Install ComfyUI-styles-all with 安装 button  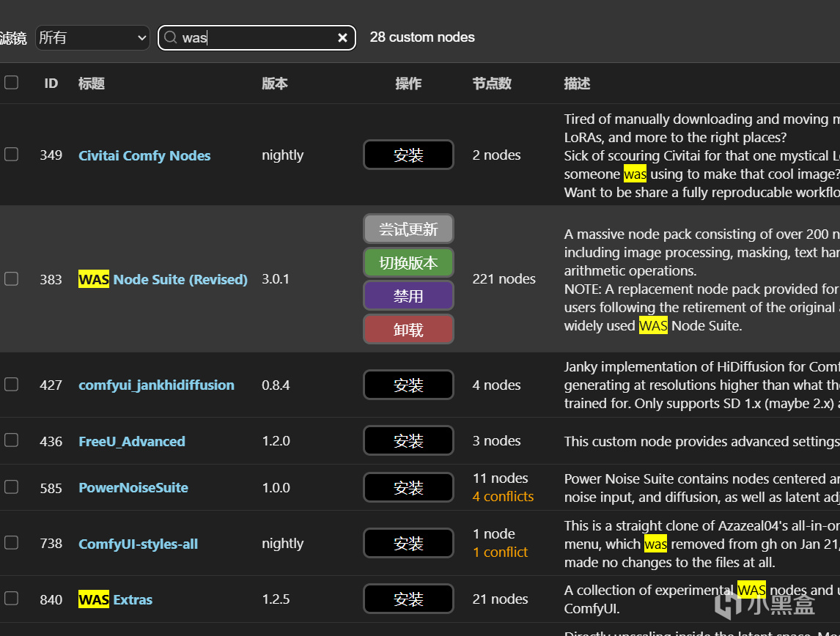(408, 544)
